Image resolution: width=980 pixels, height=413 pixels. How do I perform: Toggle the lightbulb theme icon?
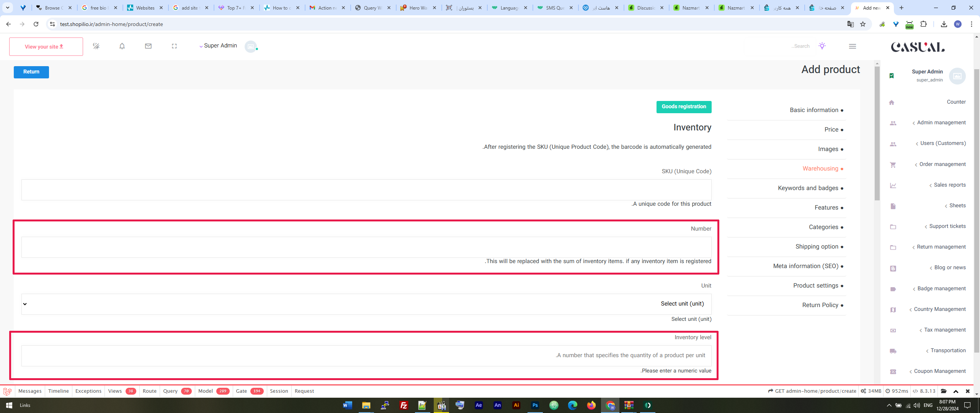tap(822, 46)
